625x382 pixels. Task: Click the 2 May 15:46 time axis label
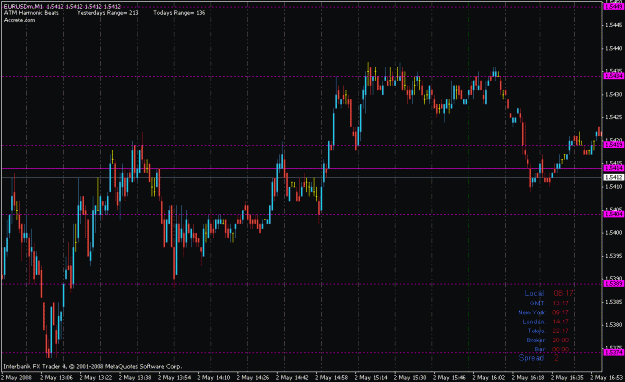pyautogui.click(x=450, y=377)
